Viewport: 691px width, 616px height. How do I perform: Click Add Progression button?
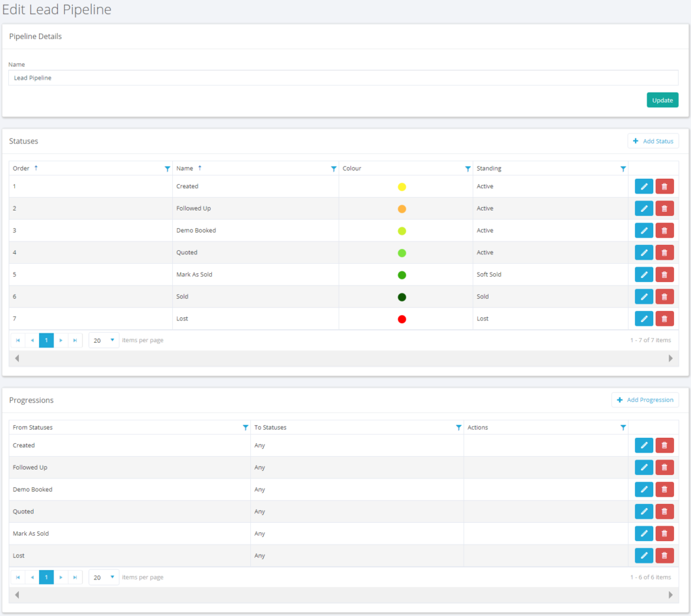(x=644, y=400)
